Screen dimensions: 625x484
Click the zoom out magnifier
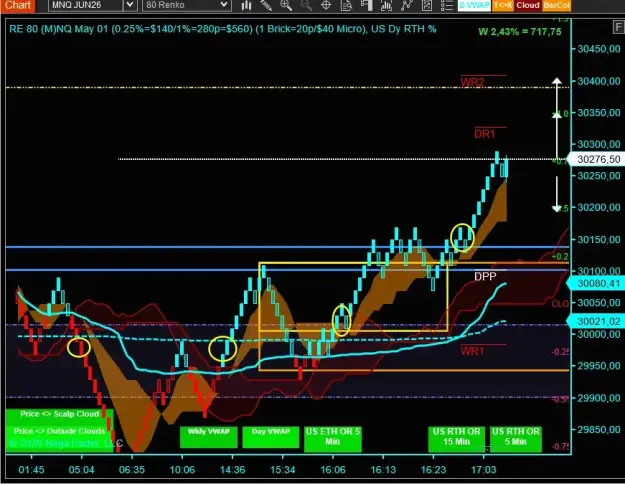click(306, 5)
